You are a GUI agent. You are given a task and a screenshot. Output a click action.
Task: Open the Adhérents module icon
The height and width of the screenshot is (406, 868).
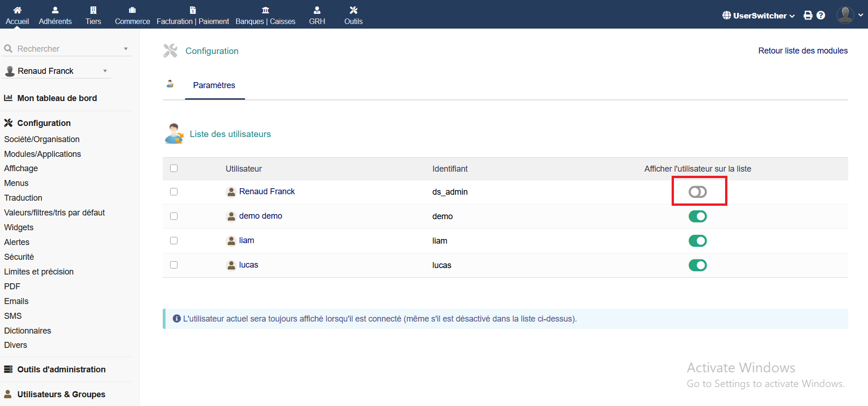[55, 10]
